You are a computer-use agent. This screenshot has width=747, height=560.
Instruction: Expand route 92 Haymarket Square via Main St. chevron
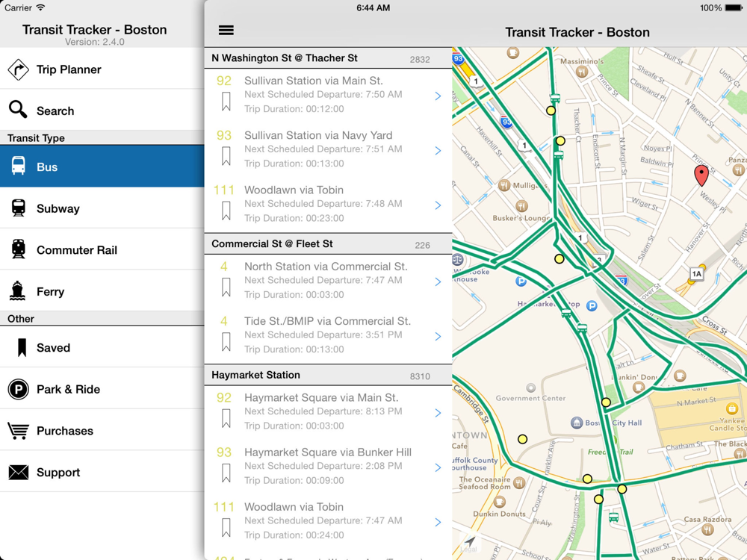438,413
